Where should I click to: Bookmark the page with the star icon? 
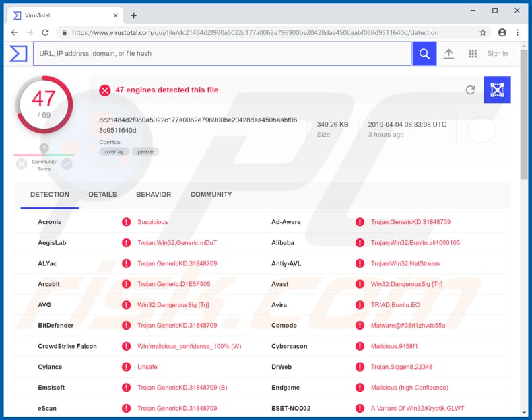click(x=483, y=32)
